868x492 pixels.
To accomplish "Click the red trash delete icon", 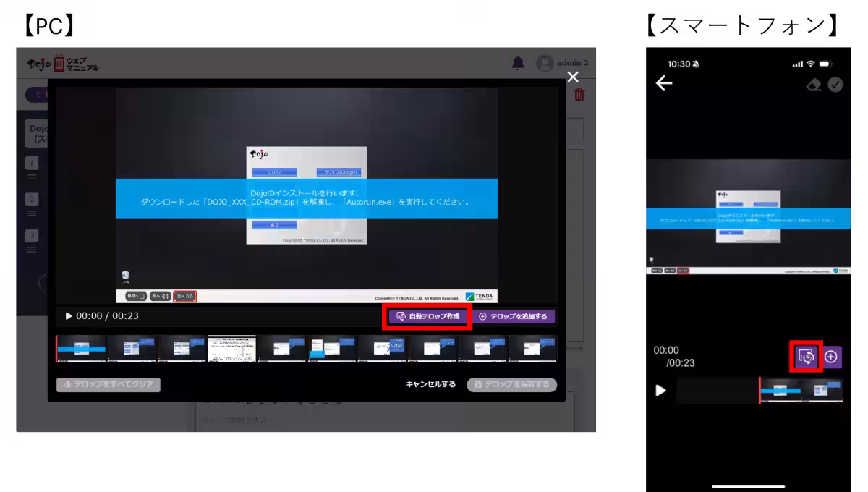I will (579, 95).
